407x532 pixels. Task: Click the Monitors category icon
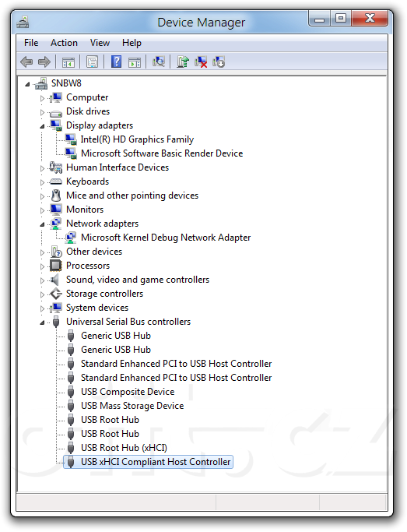click(56, 210)
